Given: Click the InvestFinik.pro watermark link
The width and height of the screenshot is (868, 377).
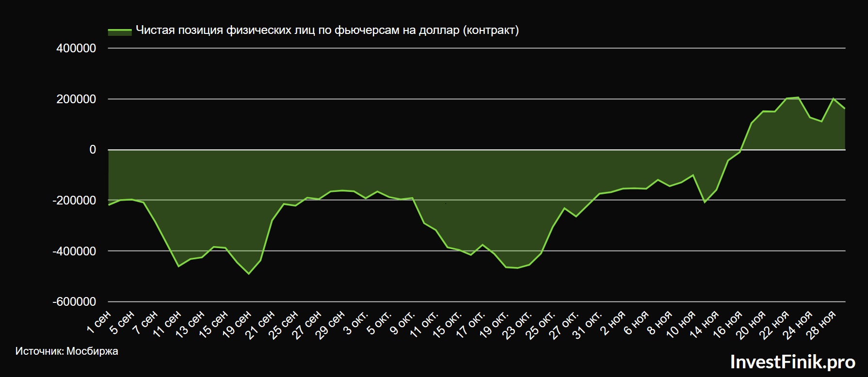Looking at the screenshot, I should (792, 361).
